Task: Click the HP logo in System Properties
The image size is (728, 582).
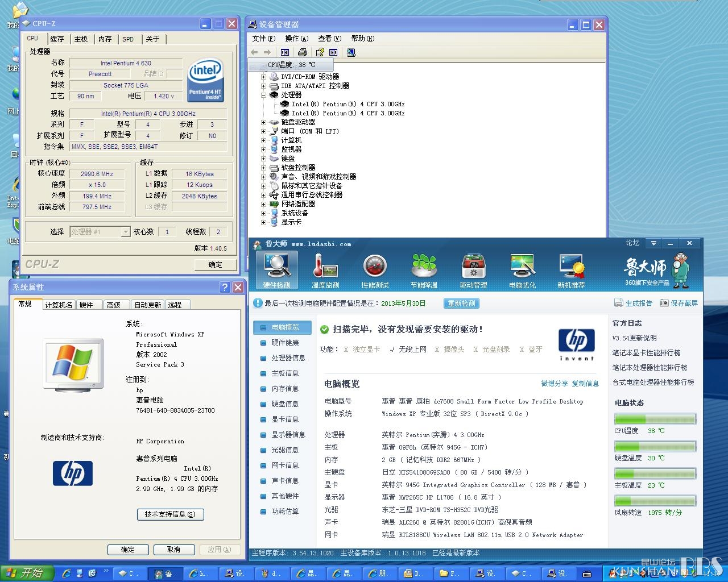Action: pyautogui.click(x=73, y=473)
